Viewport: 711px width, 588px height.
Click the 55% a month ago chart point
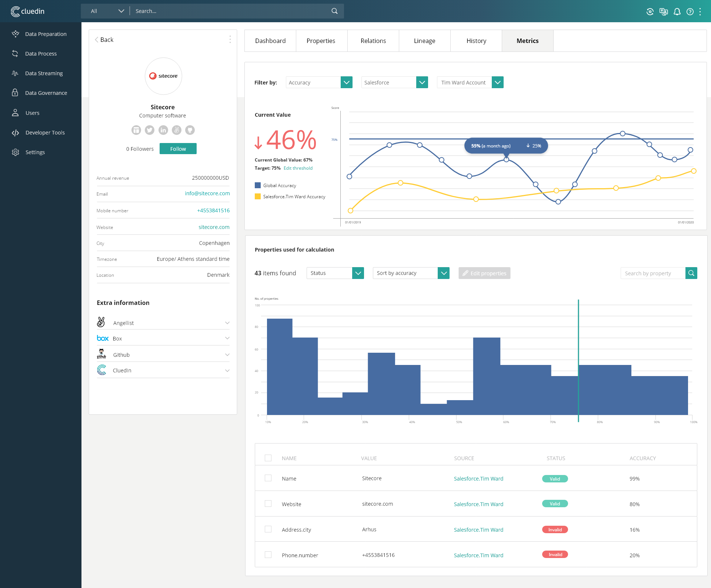pyautogui.click(x=506, y=160)
